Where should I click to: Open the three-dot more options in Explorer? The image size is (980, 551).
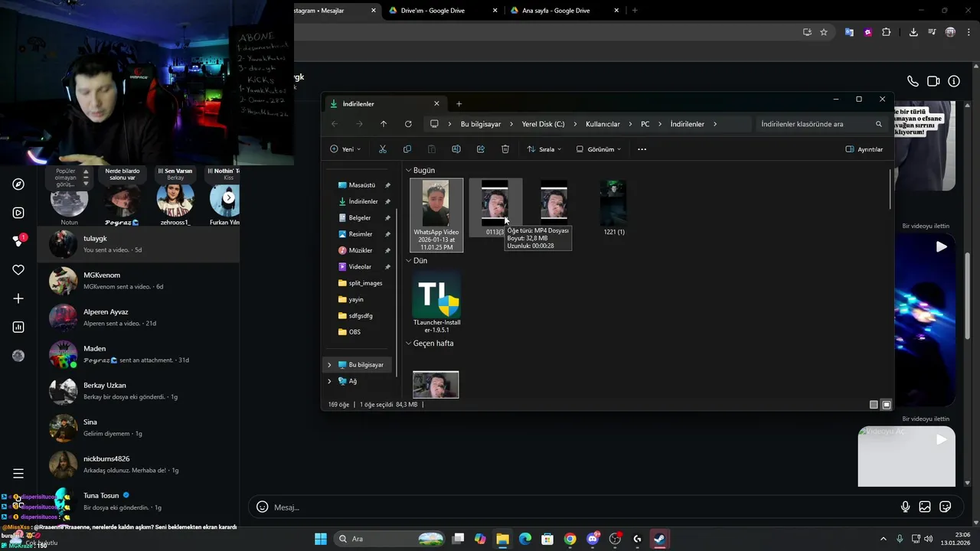[642, 149]
